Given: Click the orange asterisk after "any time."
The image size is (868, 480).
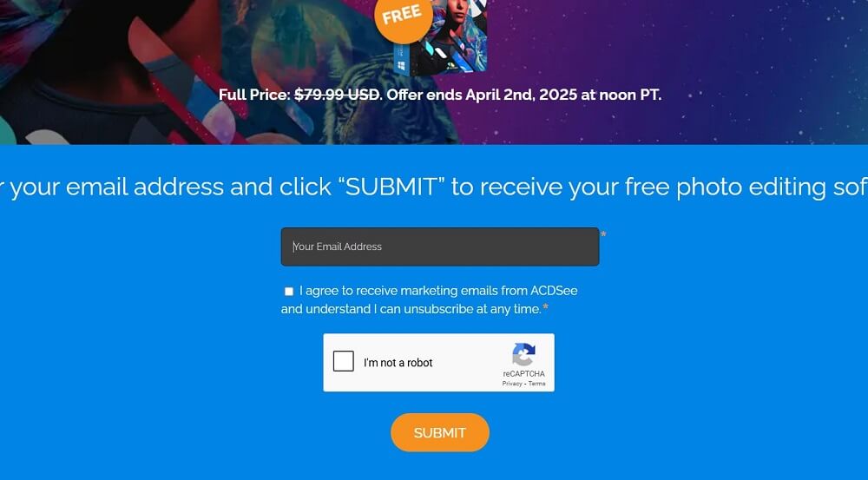Looking at the screenshot, I should [x=545, y=307].
